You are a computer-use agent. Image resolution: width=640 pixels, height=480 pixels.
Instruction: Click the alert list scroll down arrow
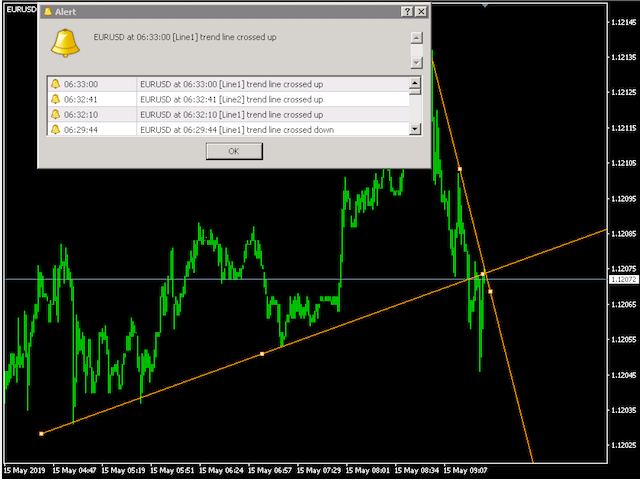(415, 129)
